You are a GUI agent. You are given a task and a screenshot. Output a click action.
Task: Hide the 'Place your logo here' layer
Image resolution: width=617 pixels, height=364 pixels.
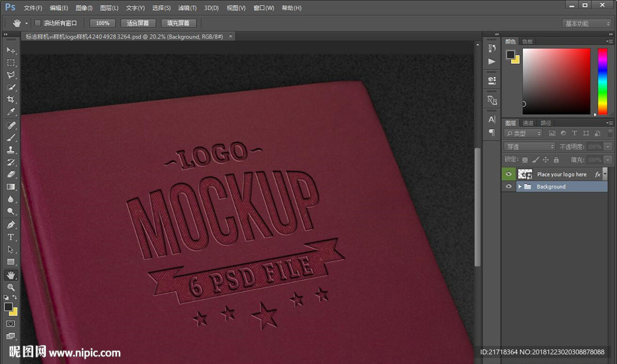tap(509, 174)
